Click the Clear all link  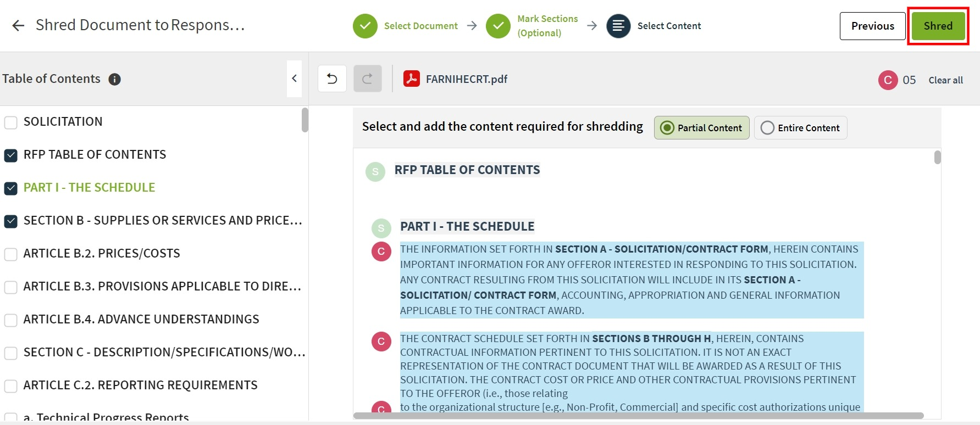point(945,80)
